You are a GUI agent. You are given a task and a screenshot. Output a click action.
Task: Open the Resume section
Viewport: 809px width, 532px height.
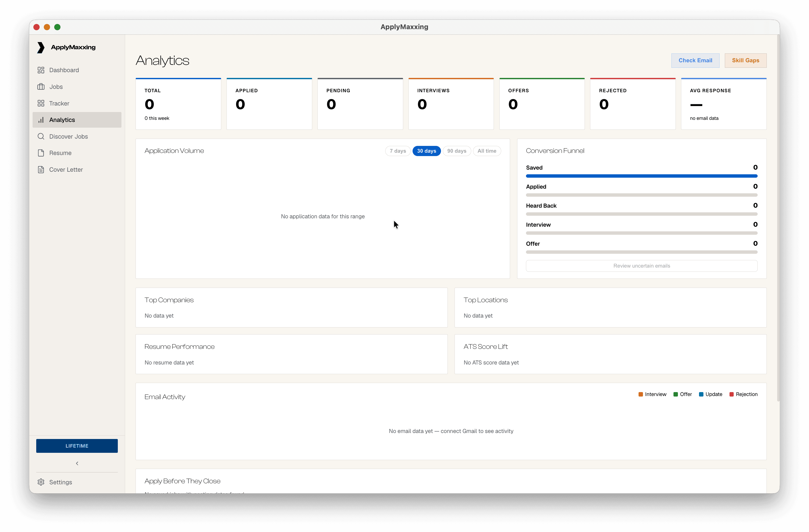(x=77, y=153)
